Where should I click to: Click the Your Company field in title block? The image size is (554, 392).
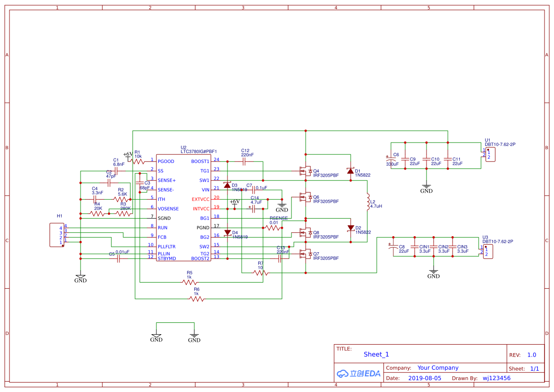pyautogui.click(x=438, y=368)
